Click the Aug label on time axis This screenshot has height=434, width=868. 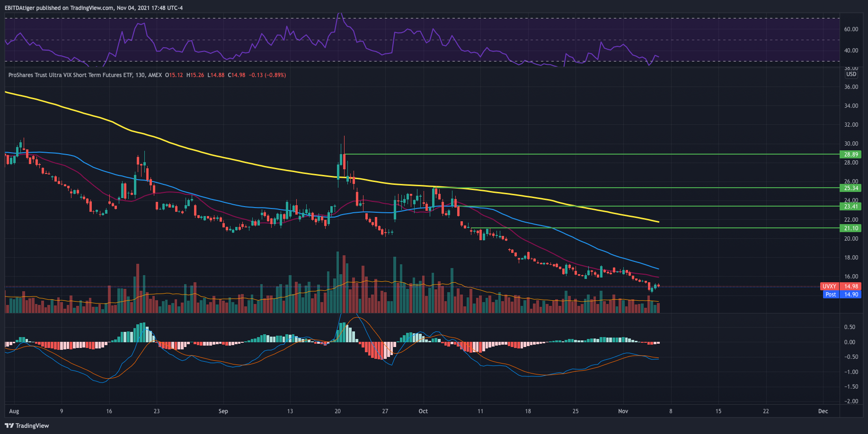point(14,411)
